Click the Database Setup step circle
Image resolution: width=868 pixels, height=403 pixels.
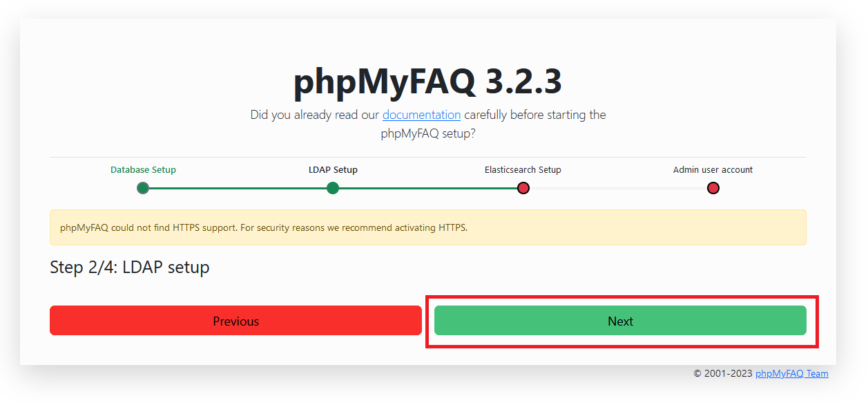click(x=143, y=188)
